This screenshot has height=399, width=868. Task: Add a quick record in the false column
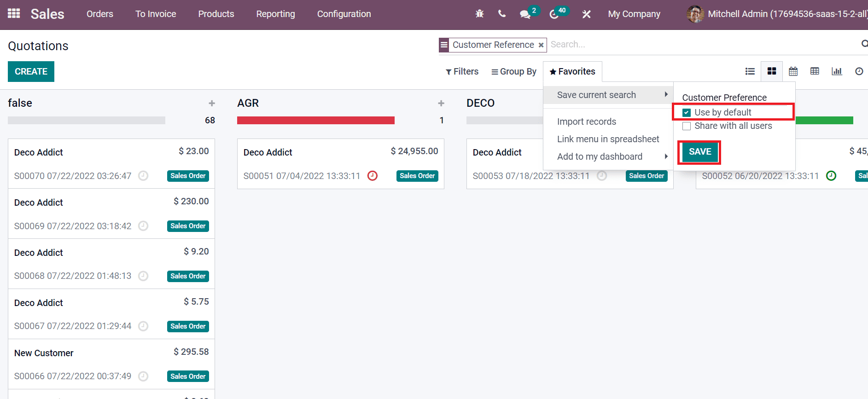pos(212,103)
